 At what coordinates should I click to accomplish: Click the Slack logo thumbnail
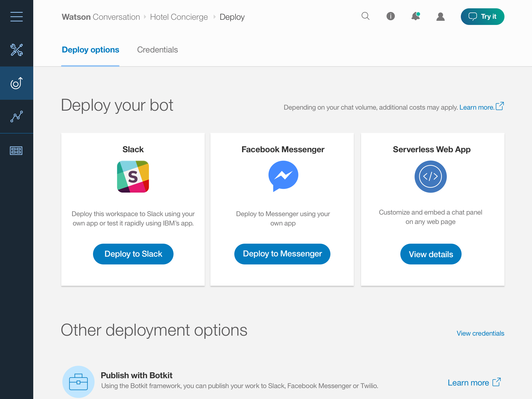pyautogui.click(x=133, y=177)
